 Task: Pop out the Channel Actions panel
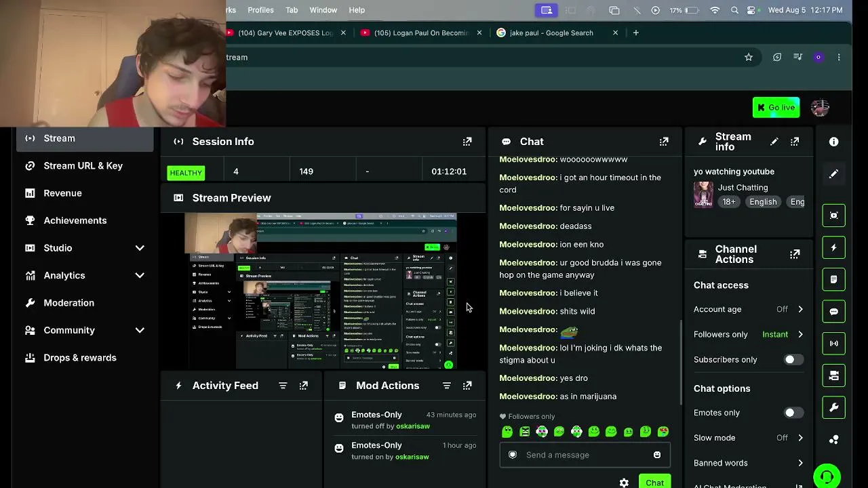795,254
